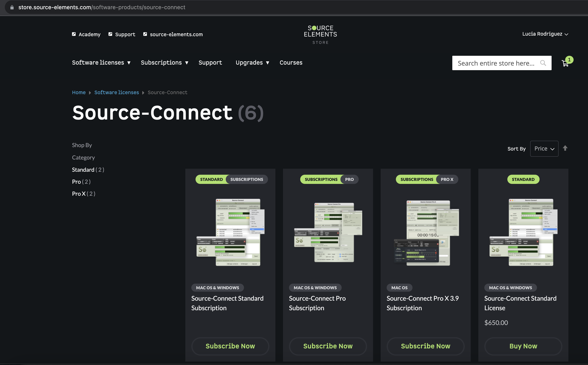Expand the Upgrades navigation menu
The width and height of the screenshot is (588, 365).
coord(252,63)
